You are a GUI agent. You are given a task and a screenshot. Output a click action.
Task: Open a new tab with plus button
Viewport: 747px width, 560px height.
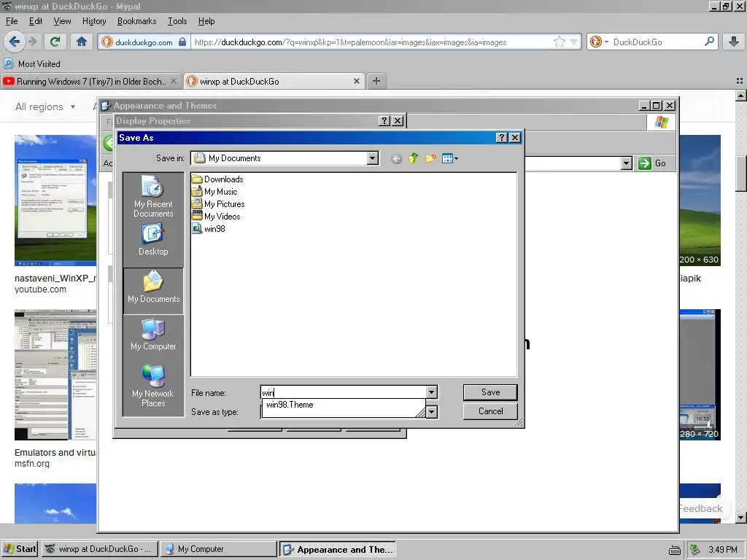coord(376,81)
